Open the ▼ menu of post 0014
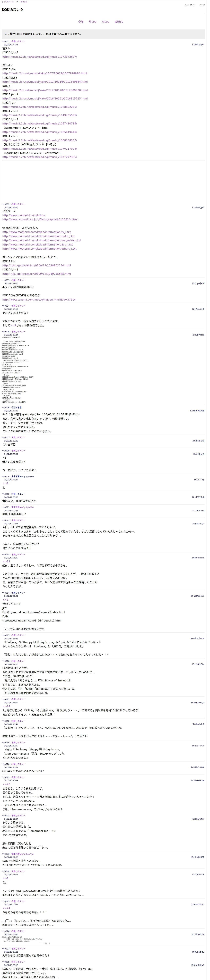Image resolution: width=210 pixels, height=980 pixels. (3, 593)
